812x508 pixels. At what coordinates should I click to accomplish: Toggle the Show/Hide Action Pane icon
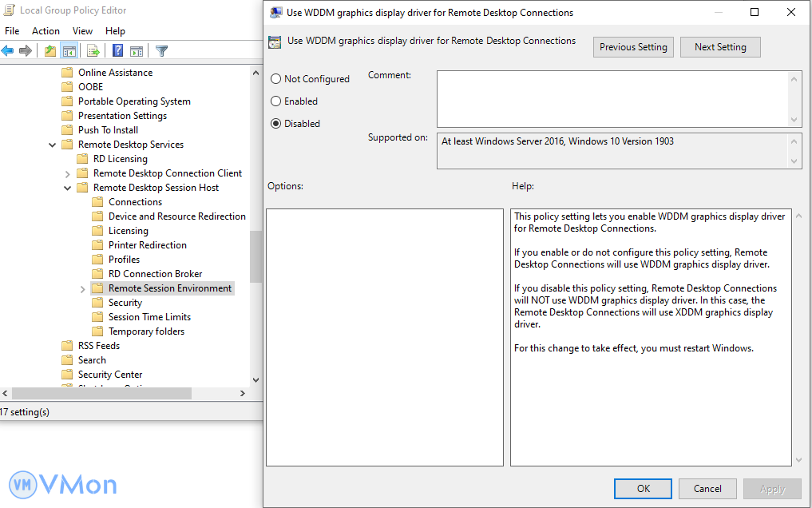pyautogui.click(x=137, y=51)
